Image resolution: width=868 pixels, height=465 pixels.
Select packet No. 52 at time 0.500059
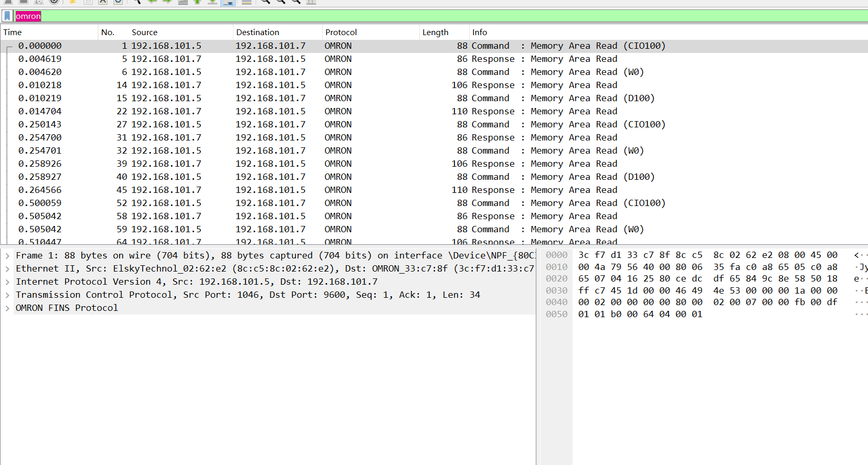[x=434, y=203]
